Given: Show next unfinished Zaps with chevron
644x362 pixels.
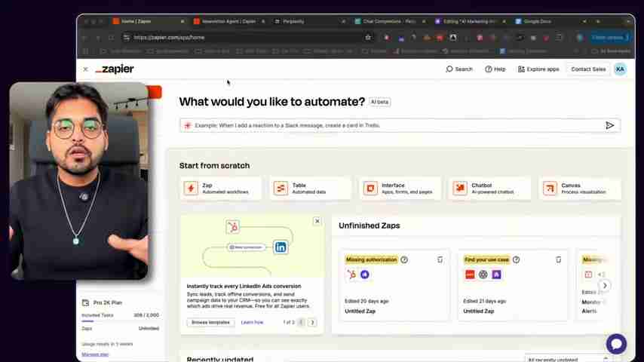Looking at the screenshot, I should tap(605, 286).
